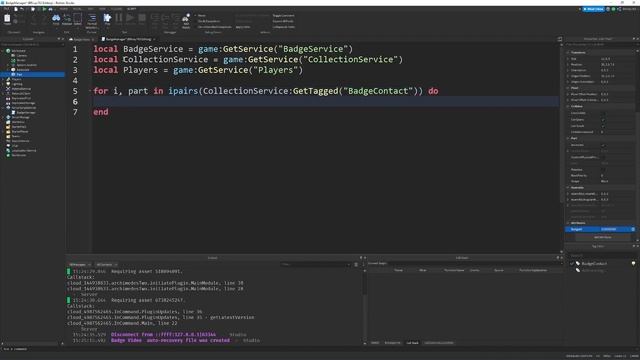Screen dimensions: 640x360
Task: Select ServerStorage in the Explorer
Action: 20,117
